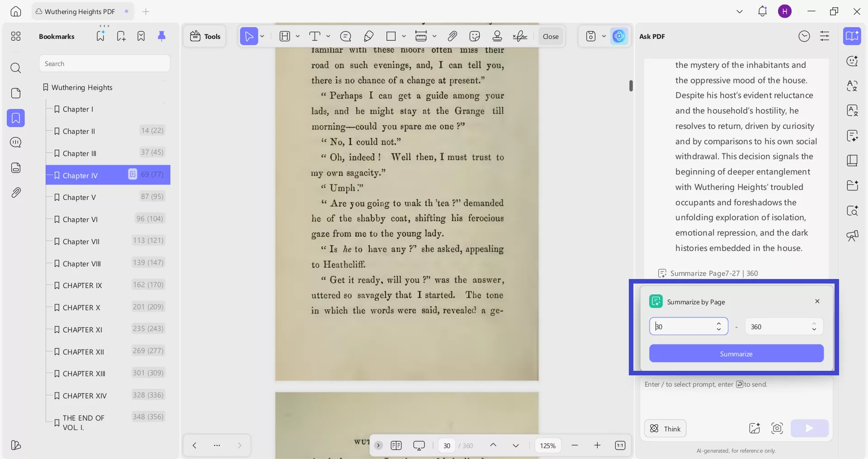Viewport: 868px width, 459px height.
Task: Click the screenshot capture icon in chat box
Action: pos(777,428)
